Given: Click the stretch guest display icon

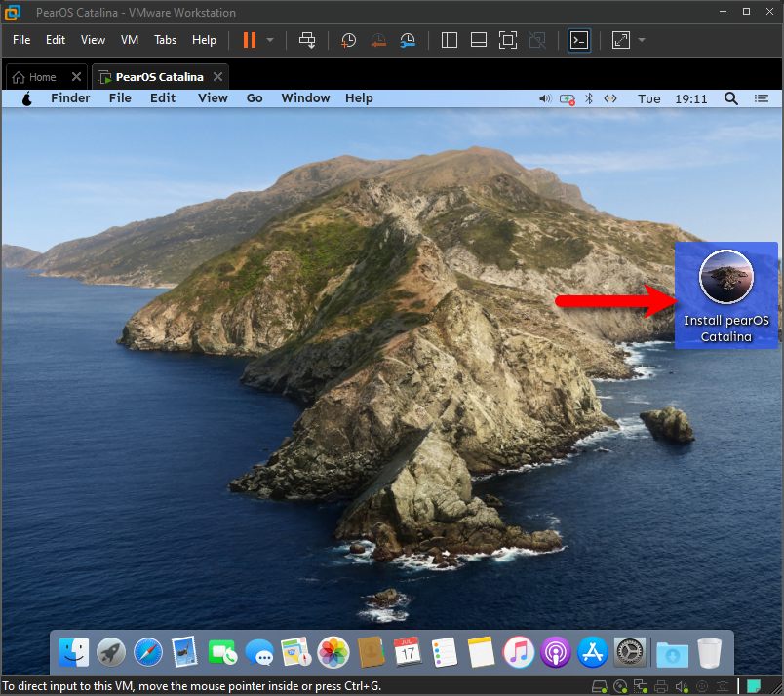Looking at the screenshot, I should click(x=621, y=40).
